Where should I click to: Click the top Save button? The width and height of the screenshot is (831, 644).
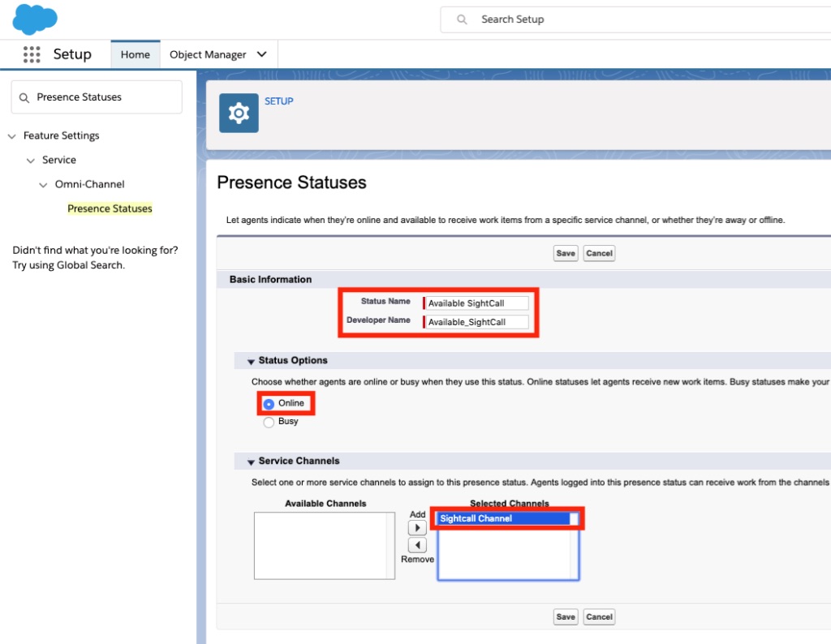click(566, 253)
